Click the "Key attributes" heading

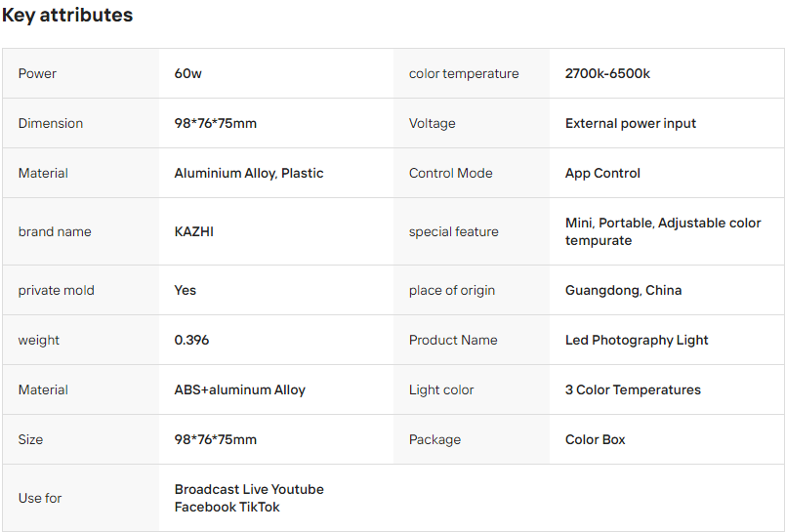coord(67,16)
